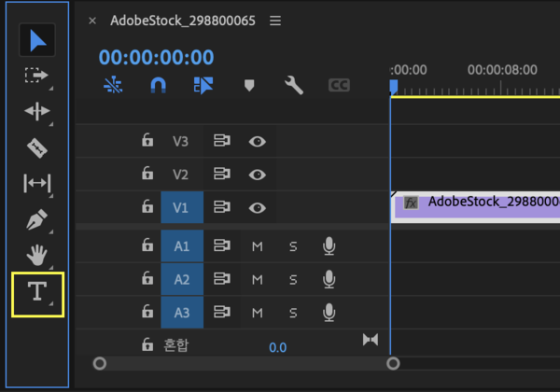The width and height of the screenshot is (560, 392).
Task: Open the sequence panel hamburger menu
Action: [x=274, y=20]
